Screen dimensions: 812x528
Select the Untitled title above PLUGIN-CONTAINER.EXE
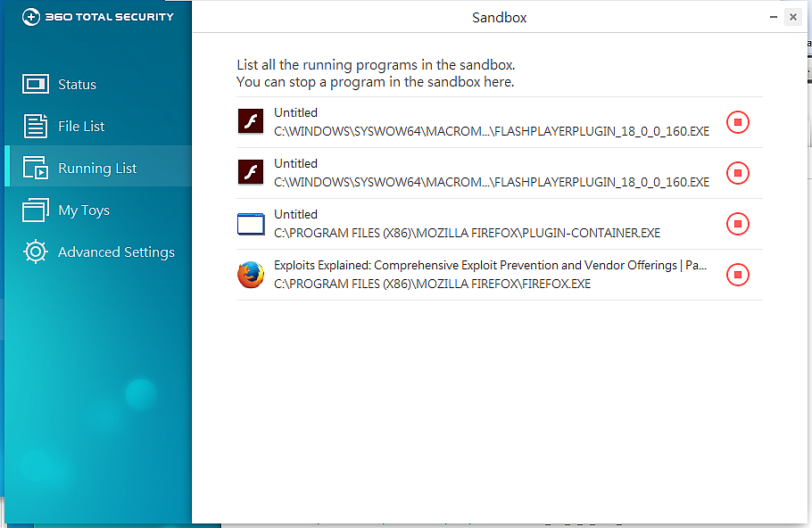tap(295, 214)
